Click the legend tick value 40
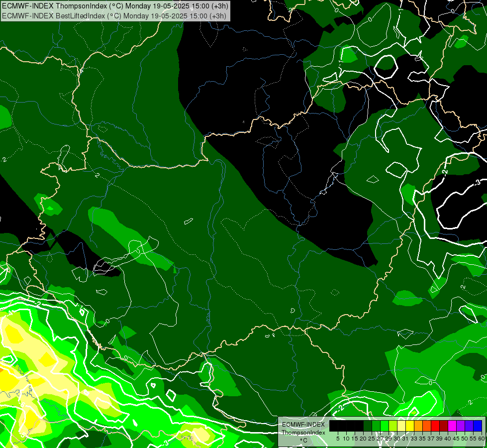The height and width of the screenshot is (448, 487). 448,439
